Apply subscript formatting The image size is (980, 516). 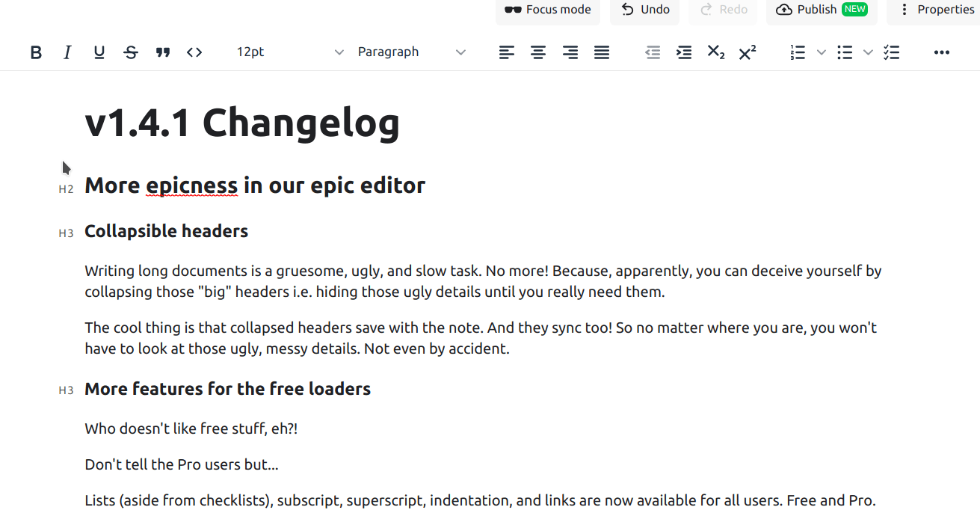click(x=715, y=52)
